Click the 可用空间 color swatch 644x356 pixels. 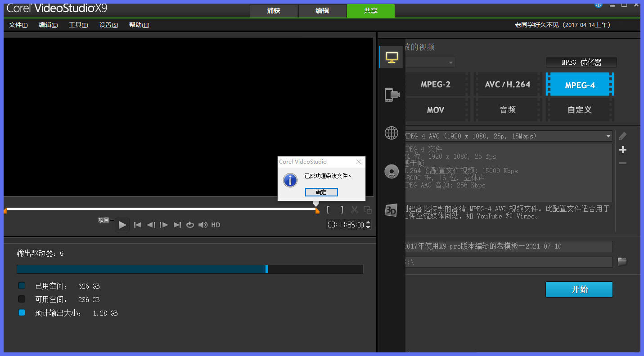pos(22,299)
